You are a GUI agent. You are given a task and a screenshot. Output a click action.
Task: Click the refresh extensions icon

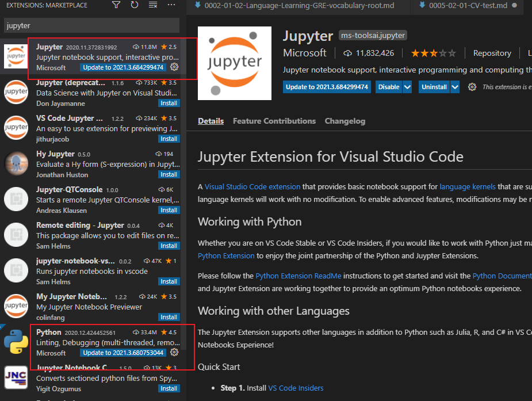135,5
